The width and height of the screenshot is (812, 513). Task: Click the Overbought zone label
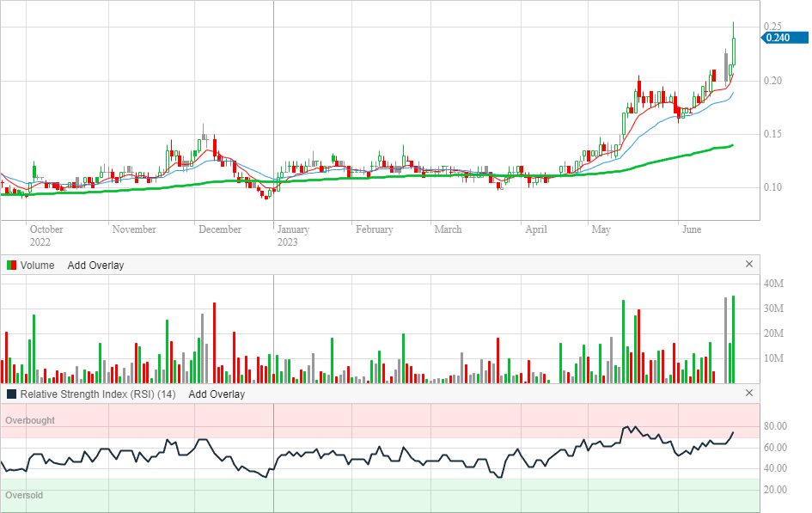point(30,421)
